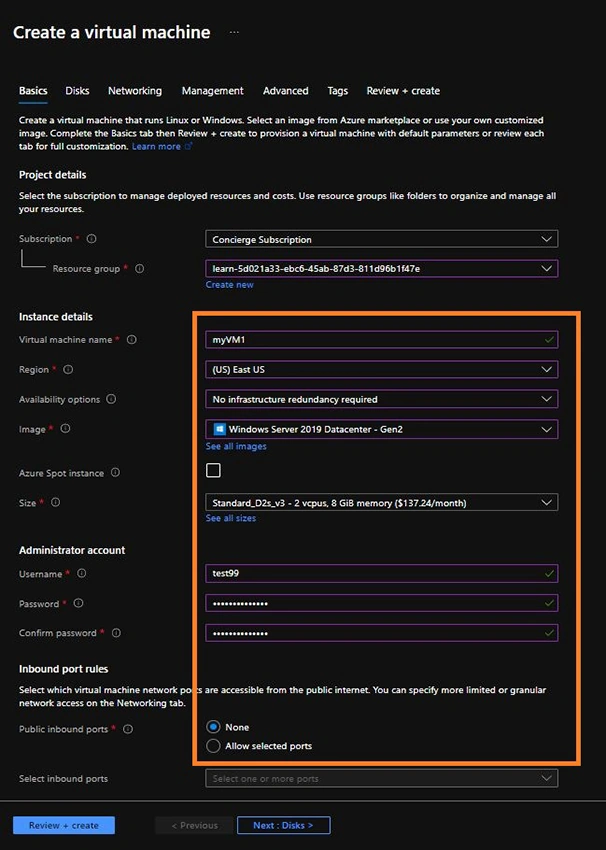Click the Username input field
The width and height of the screenshot is (606, 850).
tap(382, 574)
